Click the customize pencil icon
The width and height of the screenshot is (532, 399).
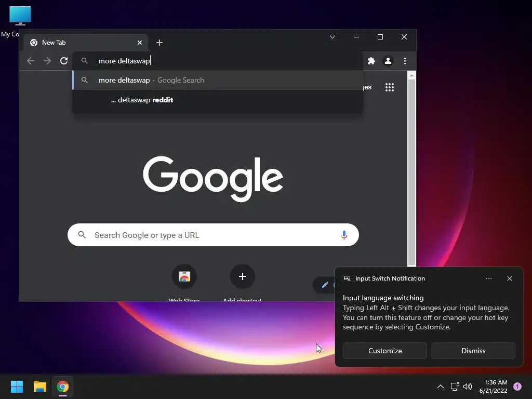click(x=325, y=285)
